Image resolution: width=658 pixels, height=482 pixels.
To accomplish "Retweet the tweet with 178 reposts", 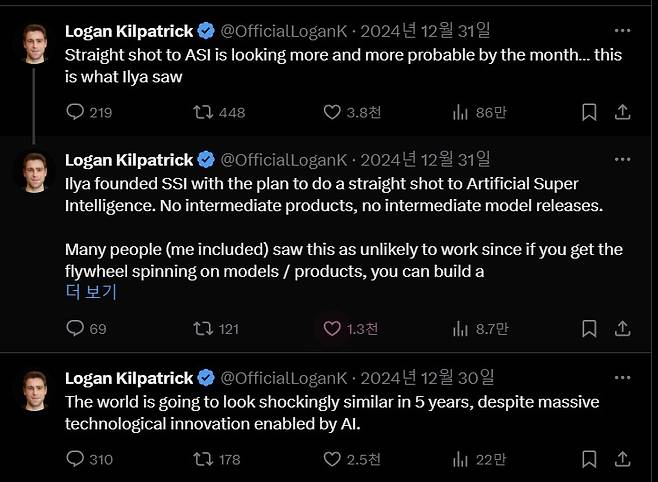I will [x=202, y=459].
